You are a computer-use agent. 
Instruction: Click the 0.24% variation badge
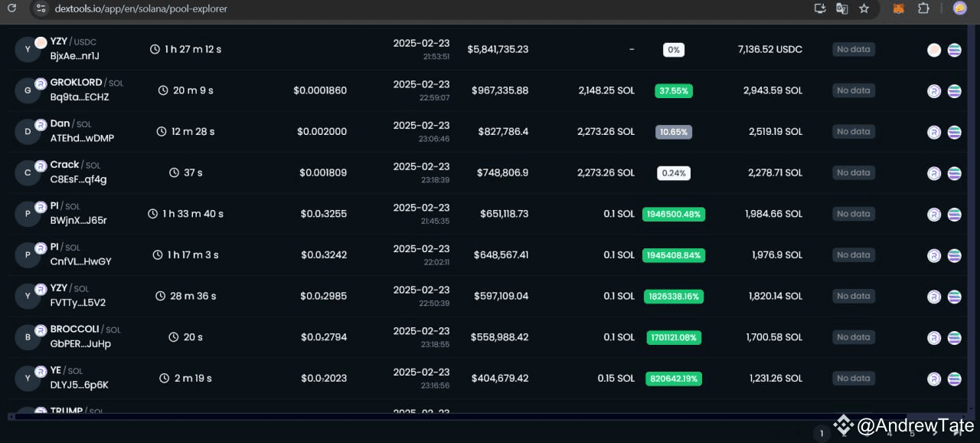(674, 173)
